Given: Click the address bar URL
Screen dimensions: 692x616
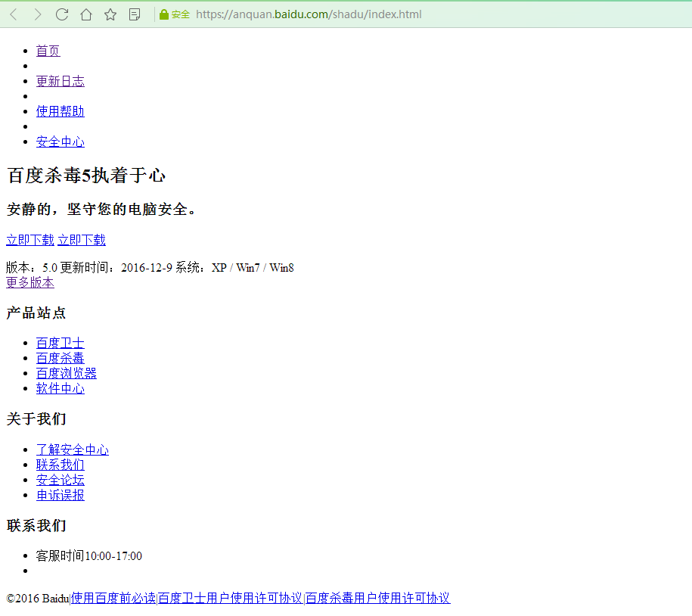Looking at the screenshot, I should click(309, 14).
